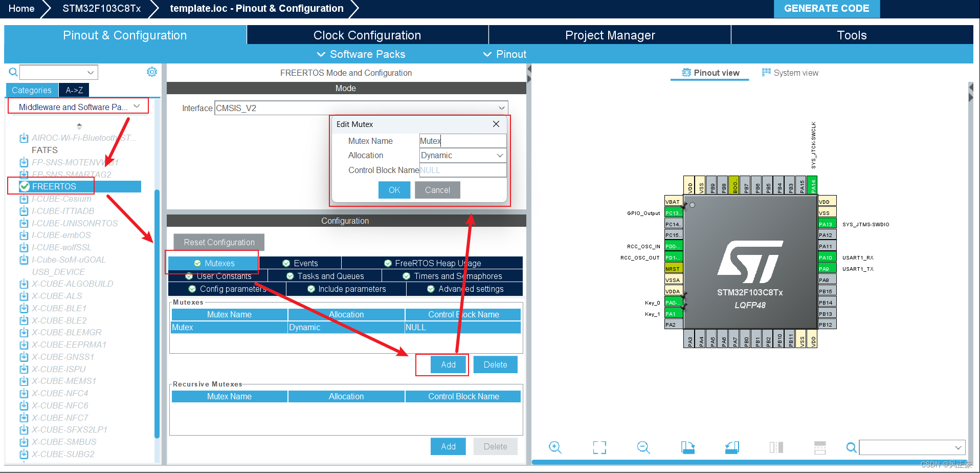Click the up arrow above the middleware list

(x=79, y=125)
